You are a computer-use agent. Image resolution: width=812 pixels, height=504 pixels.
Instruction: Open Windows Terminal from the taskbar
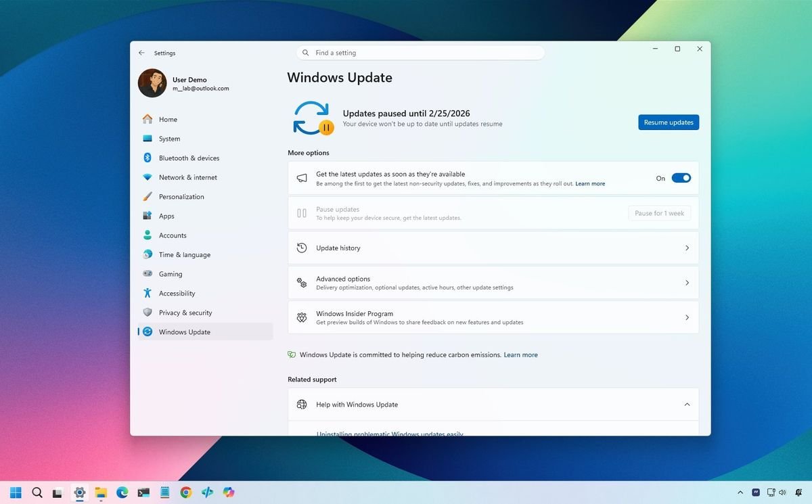[143, 492]
